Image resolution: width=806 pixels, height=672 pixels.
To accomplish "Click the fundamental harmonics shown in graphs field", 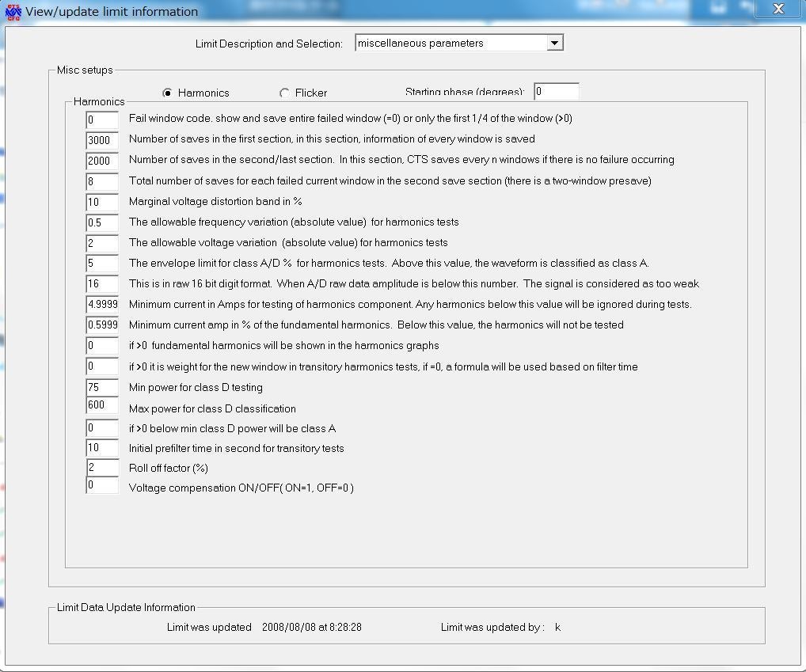I will click(x=102, y=345).
